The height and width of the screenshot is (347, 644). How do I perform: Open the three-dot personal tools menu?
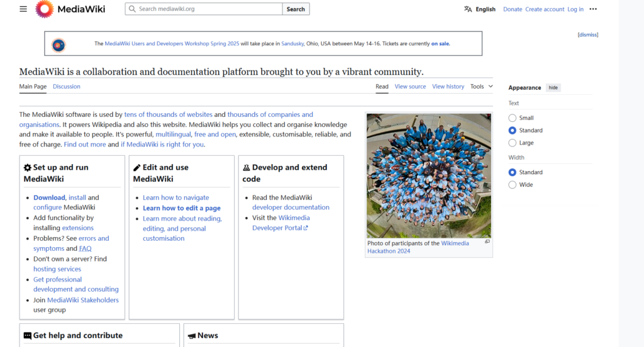pyautogui.click(x=593, y=9)
